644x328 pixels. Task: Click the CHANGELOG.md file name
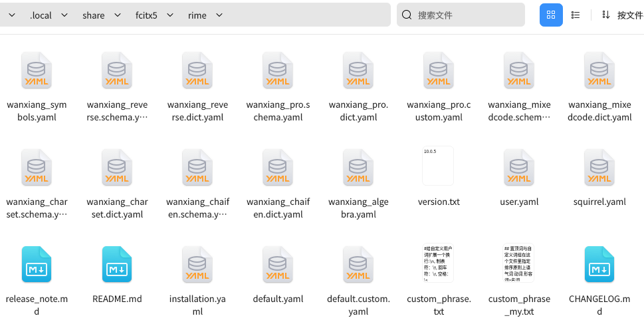coord(599,305)
